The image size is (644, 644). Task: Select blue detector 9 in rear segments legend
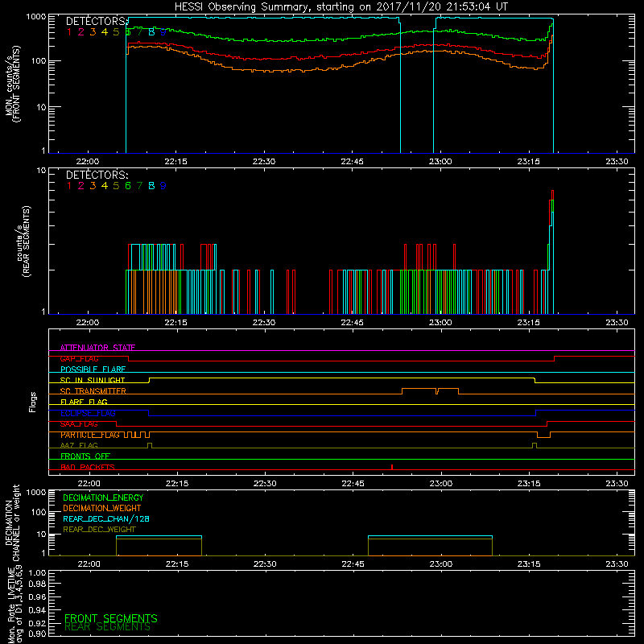pyautogui.click(x=163, y=186)
